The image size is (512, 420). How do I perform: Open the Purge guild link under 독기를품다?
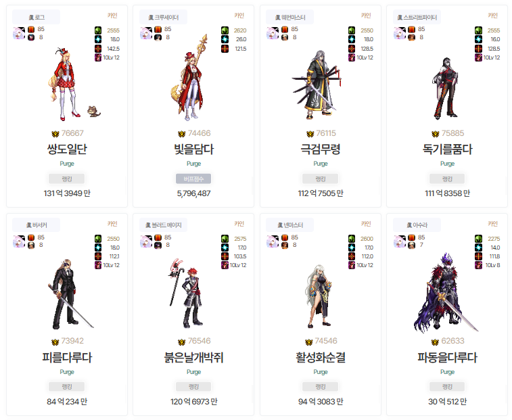click(447, 164)
